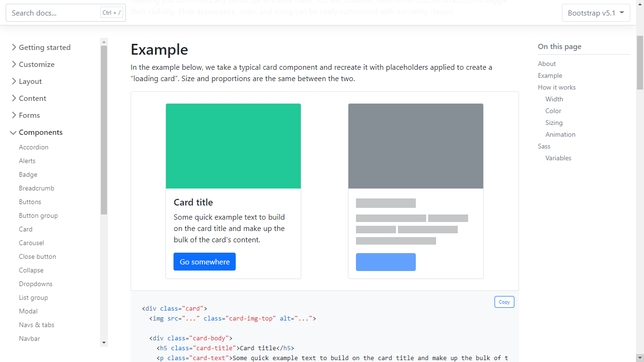Click the gray placeholder card image

416,146
